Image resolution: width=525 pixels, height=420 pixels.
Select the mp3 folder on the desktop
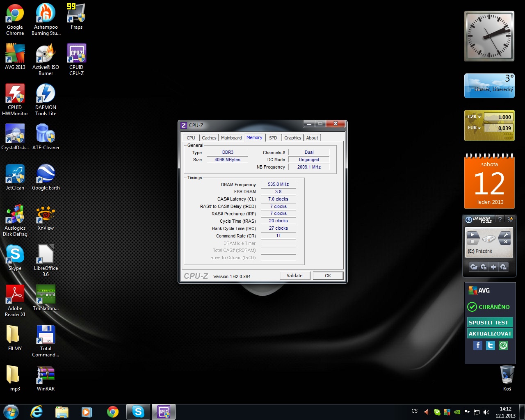(15, 378)
